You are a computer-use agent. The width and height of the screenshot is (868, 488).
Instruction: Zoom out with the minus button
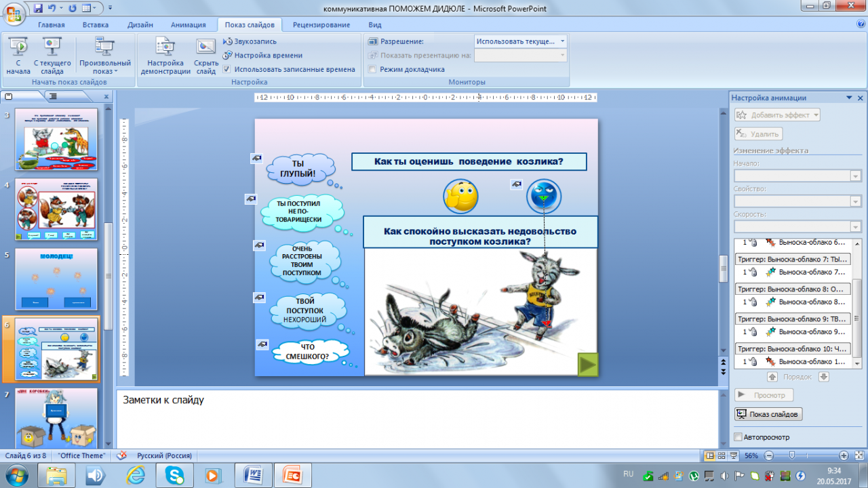tap(769, 455)
